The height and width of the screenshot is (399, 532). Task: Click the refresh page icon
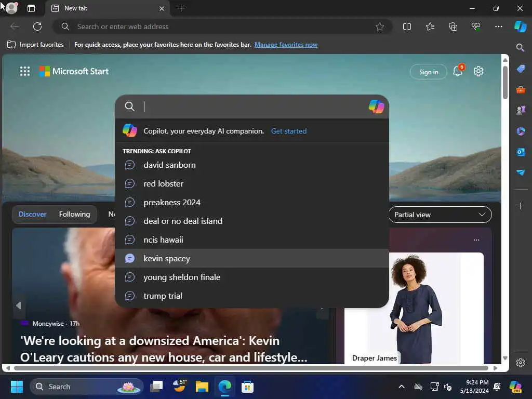(37, 26)
